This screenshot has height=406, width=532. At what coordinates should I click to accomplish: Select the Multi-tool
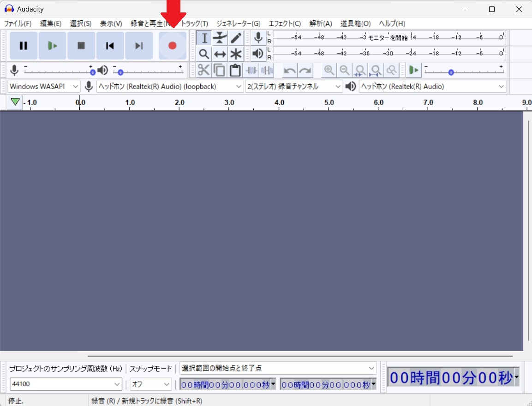point(235,53)
